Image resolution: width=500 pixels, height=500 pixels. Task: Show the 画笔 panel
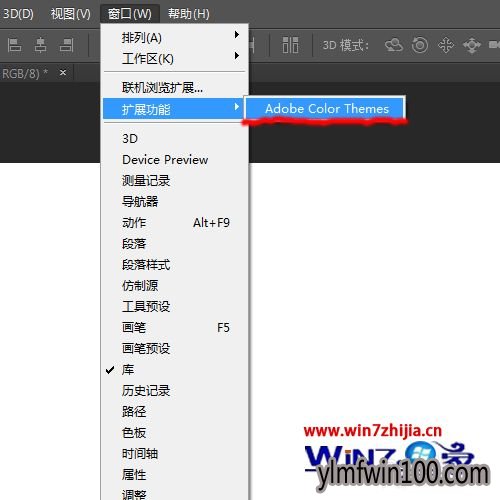(x=176, y=327)
